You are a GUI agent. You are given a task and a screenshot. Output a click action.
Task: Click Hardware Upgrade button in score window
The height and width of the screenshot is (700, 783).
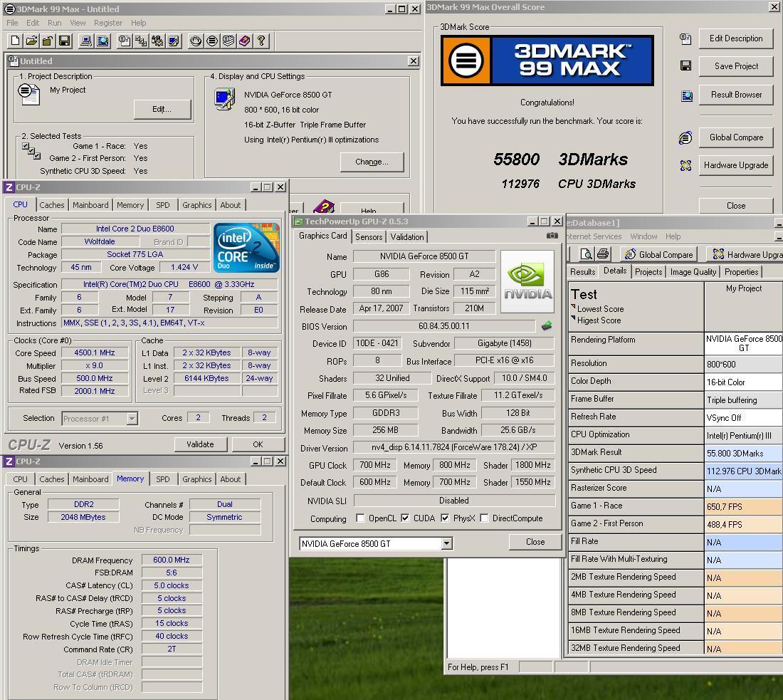click(735, 165)
